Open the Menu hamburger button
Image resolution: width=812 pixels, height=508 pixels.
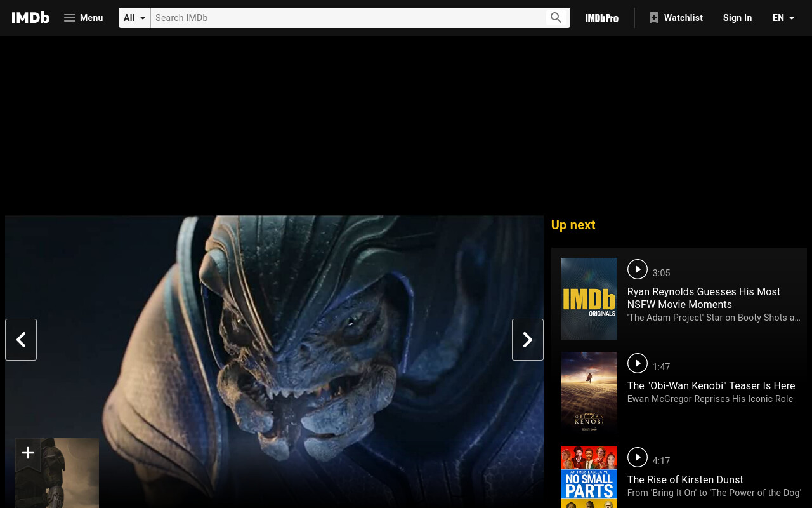coord(83,18)
